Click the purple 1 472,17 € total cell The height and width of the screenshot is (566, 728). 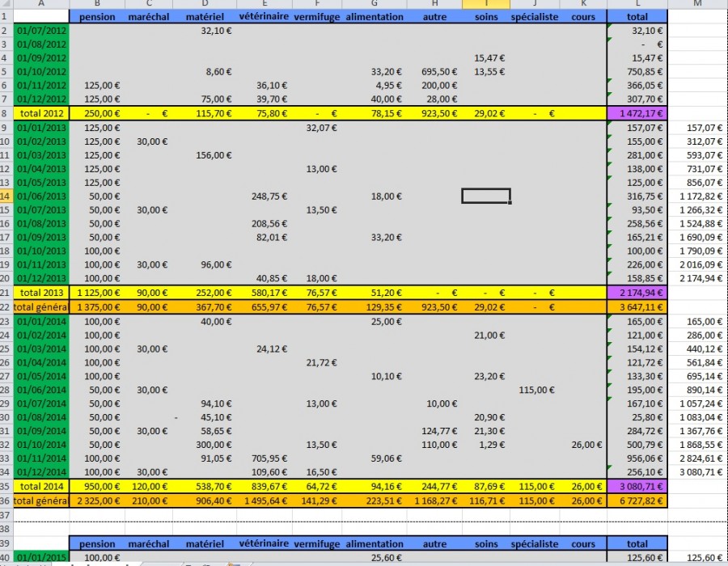pos(637,113)
